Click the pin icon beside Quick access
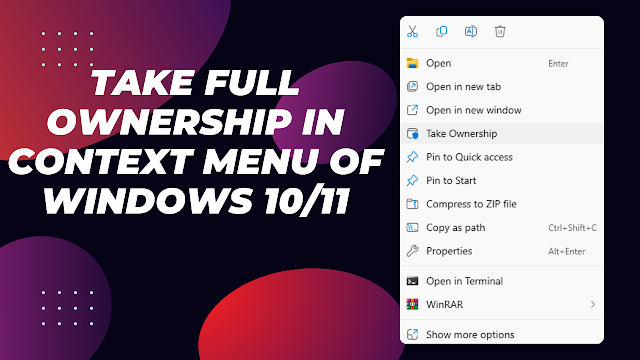The height and width of the screenshot is (360, 640). coord(412,157)
